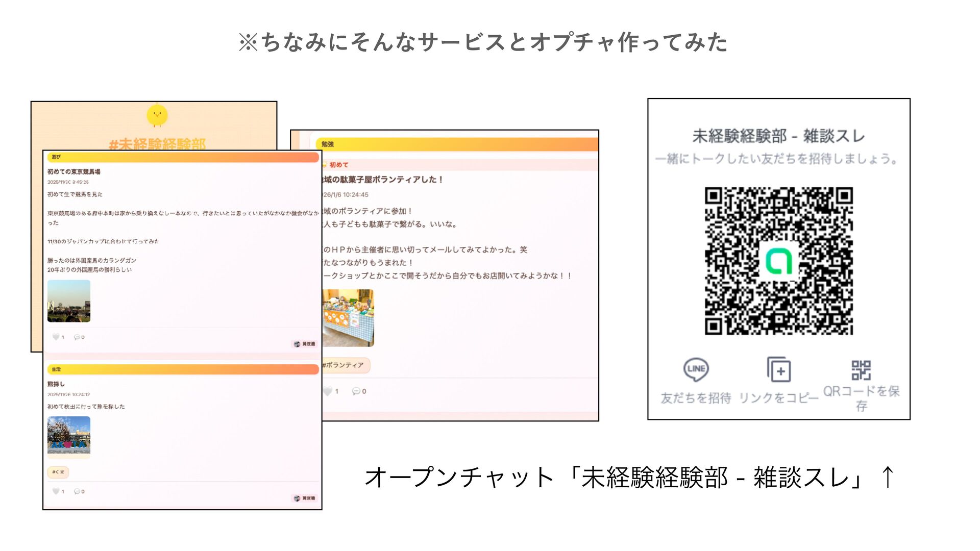The image size is (980, 551).
Task: Click the #未経験経験部 heading link
Action: (157, 143)
